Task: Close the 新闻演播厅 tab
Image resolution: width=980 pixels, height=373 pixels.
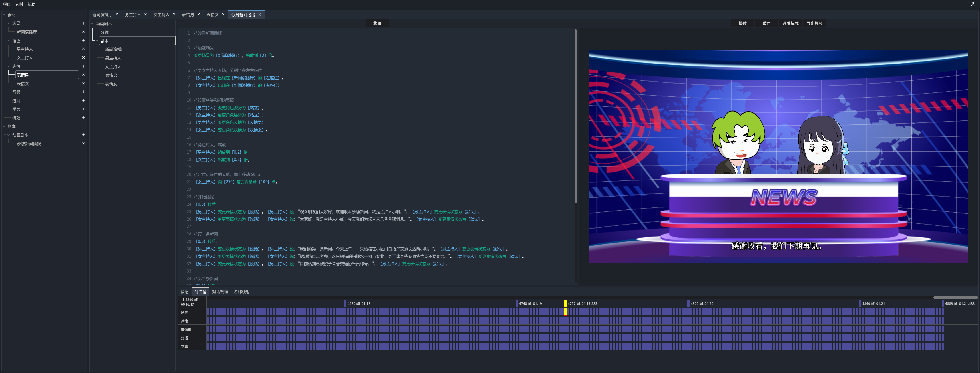Action: click(x=117, y=15)
